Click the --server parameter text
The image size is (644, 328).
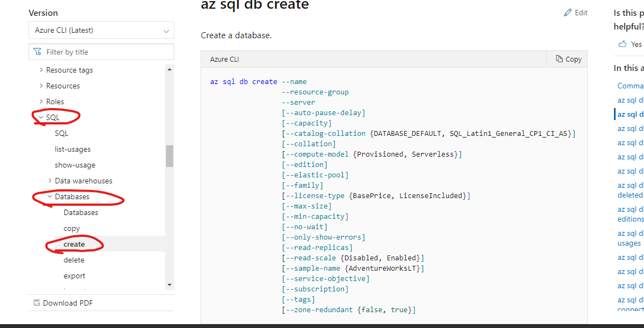point(298,103)
